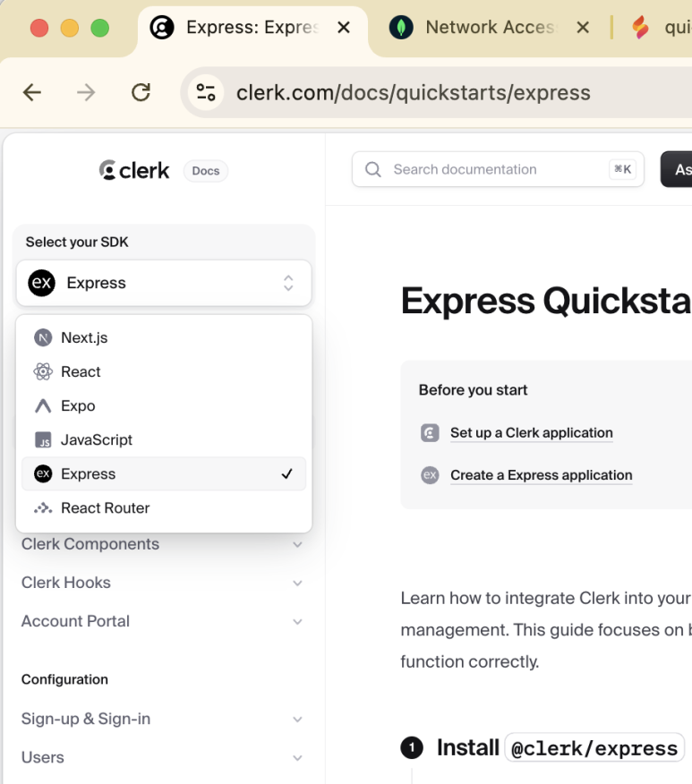Click the Configuration section heading
This screenshot has height=784, width=692.
pos(64,679)
